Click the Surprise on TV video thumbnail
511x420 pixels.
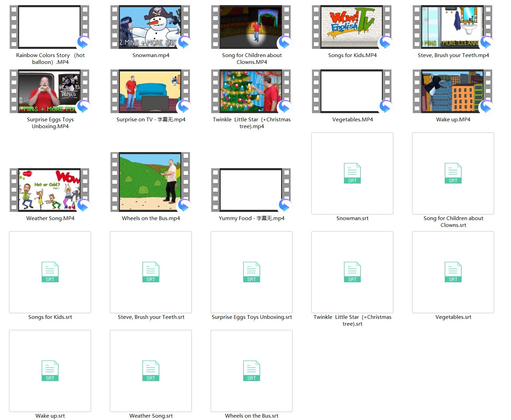coord(150,91)
